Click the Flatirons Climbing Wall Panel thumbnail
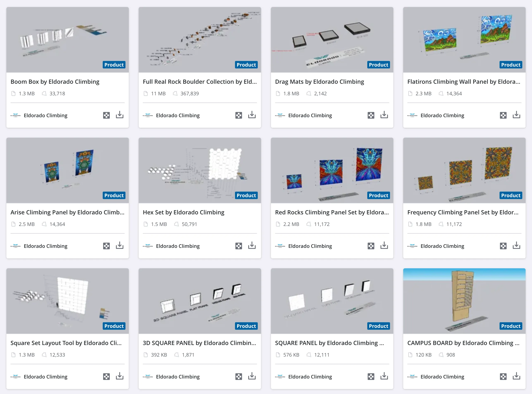 (x=464, y=40)
